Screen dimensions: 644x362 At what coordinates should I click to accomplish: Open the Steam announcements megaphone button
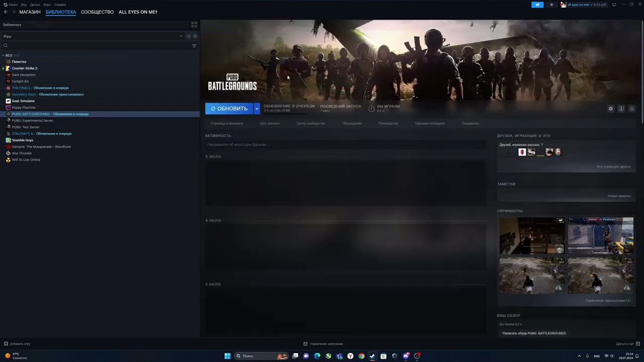(x=537, y=5)
